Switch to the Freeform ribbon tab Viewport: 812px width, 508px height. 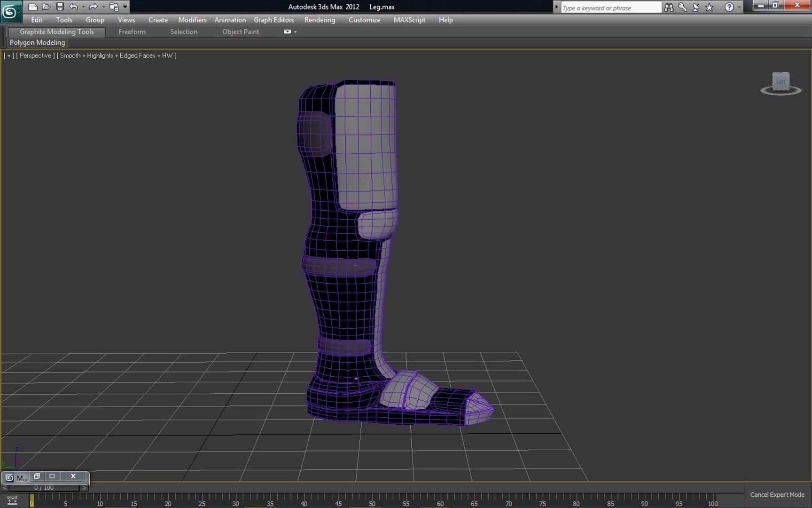point(132,32)
